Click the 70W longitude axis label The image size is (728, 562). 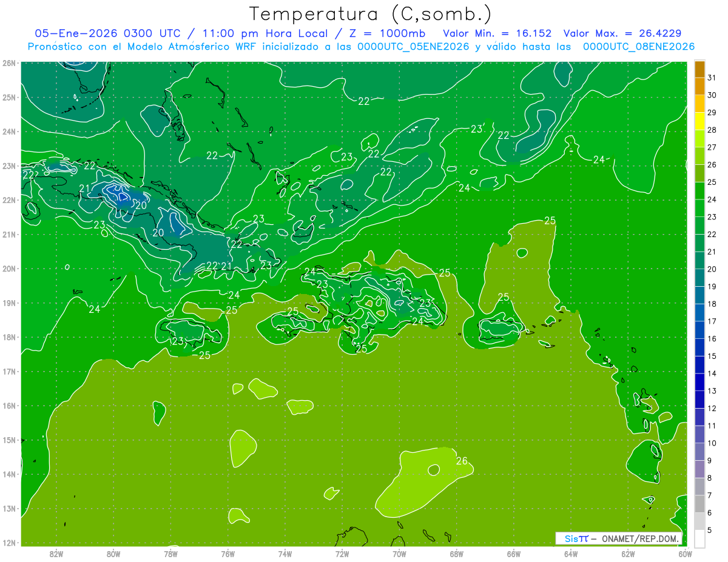[x=399, y=554]
